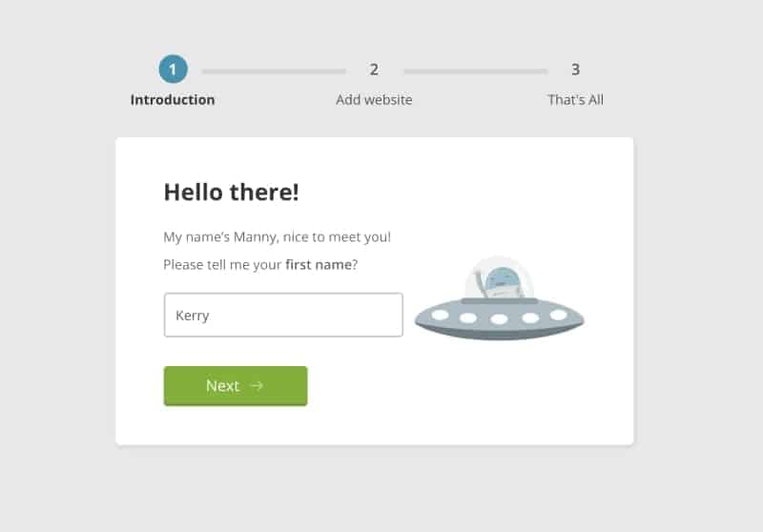Click the gray bar on the saucer top
The image size is (763, 532).
(499, 301)
